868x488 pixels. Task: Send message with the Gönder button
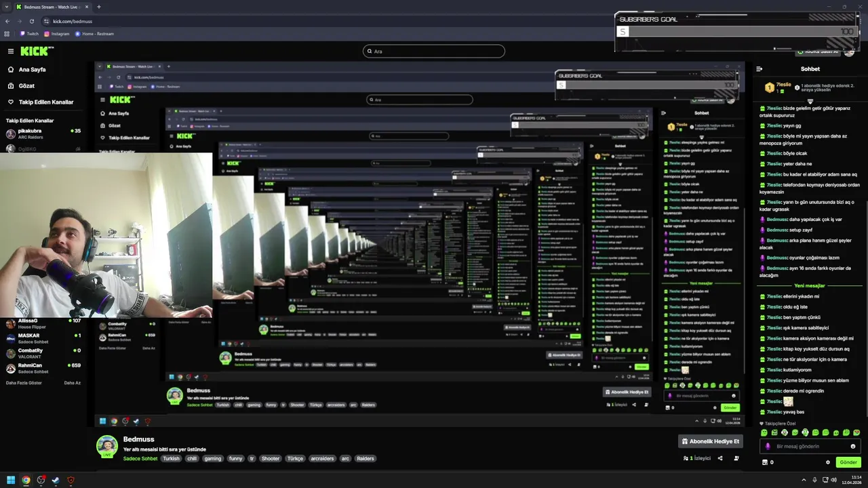848,462
